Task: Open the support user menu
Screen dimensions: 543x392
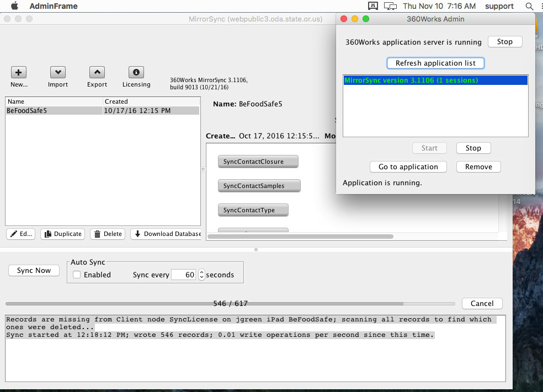Action: [499, 6]
